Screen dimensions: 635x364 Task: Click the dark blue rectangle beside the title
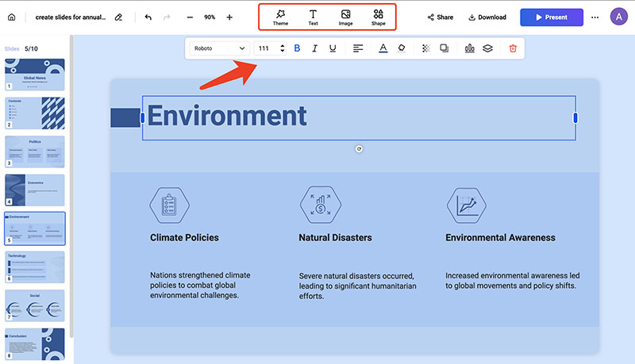click(125, 117)
